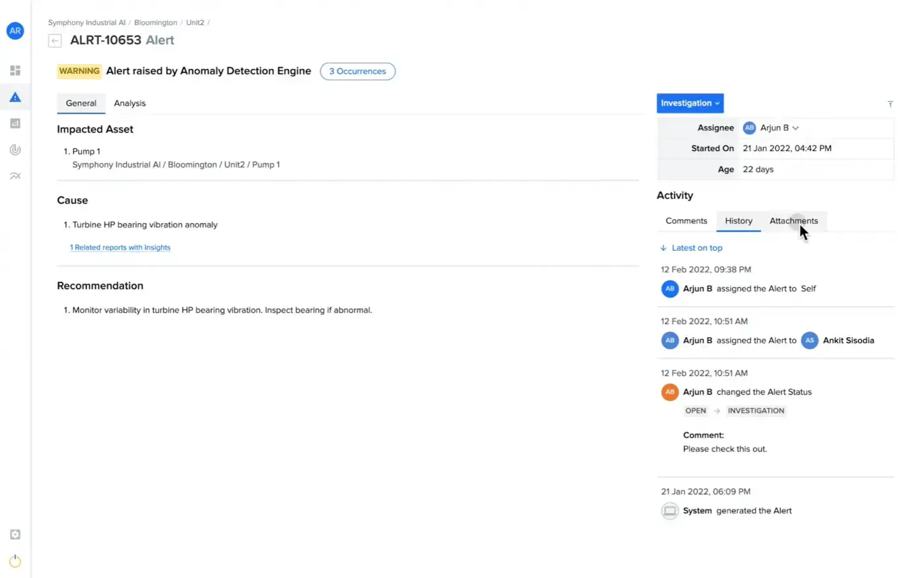Screen dimensions: 924x578
Task: Open the trends line icon in sidebar
Action: pyautogui.click(x=15, y=176)
